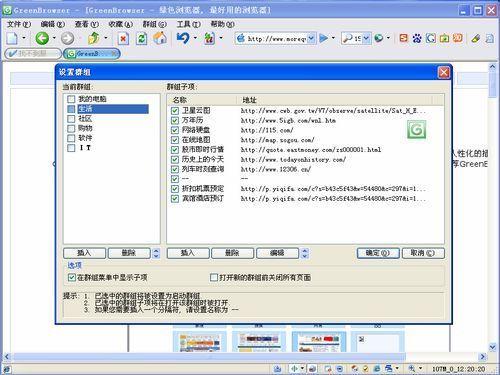This screenshot has height=375, width=500.
Task: Click the 编辑 button under items list
Action: point(277,253)
